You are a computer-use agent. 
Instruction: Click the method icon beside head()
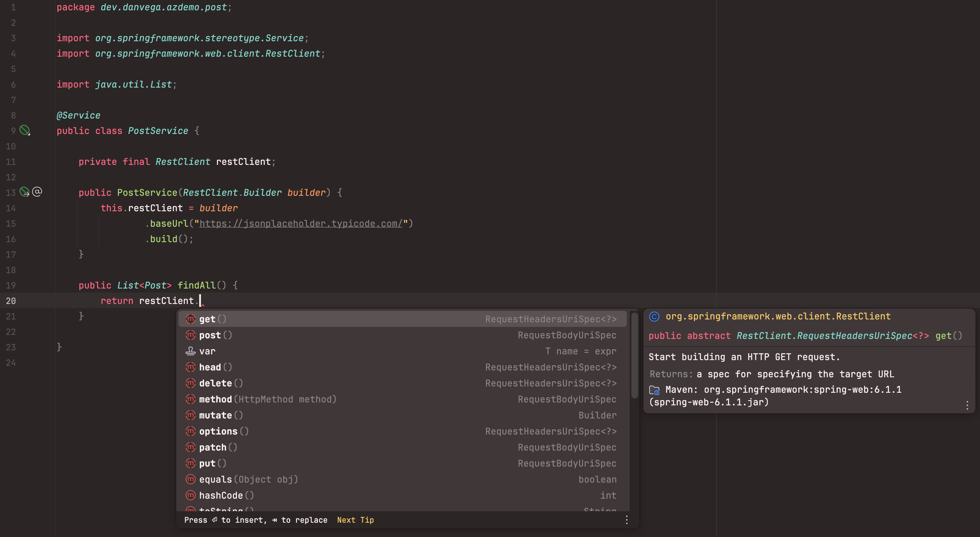[190, 367]
